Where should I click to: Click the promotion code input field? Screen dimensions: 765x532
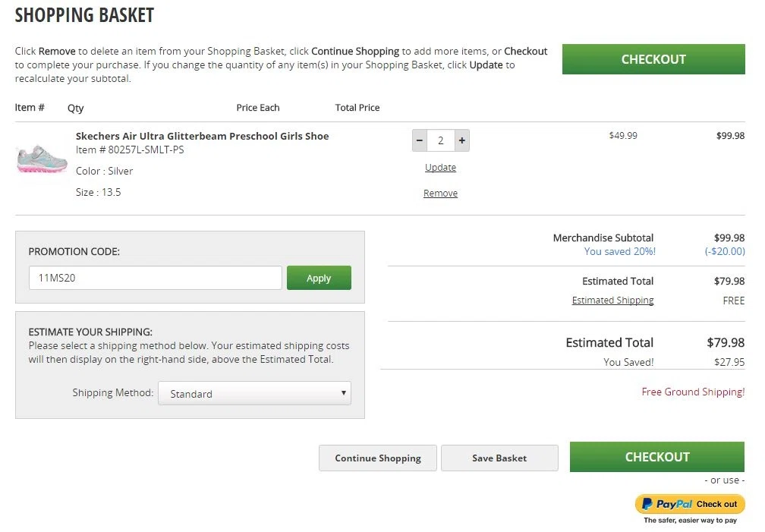(x=155, y=278)
